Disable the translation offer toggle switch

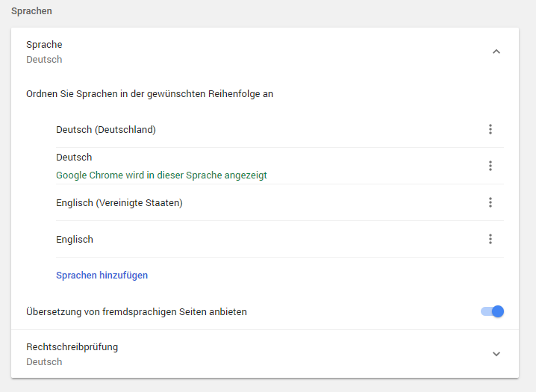tap(492, 311)
